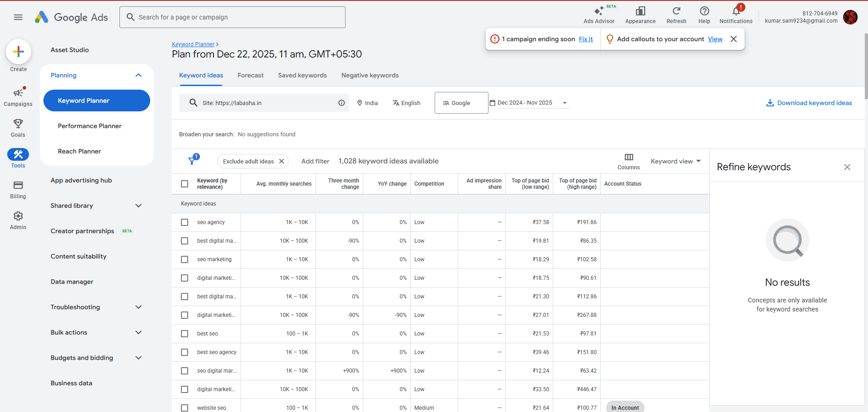Check the checkbox for 'seo agency'
Image resolution: width=868 pixels, height=412 pixels.
[x=185, y=222]
